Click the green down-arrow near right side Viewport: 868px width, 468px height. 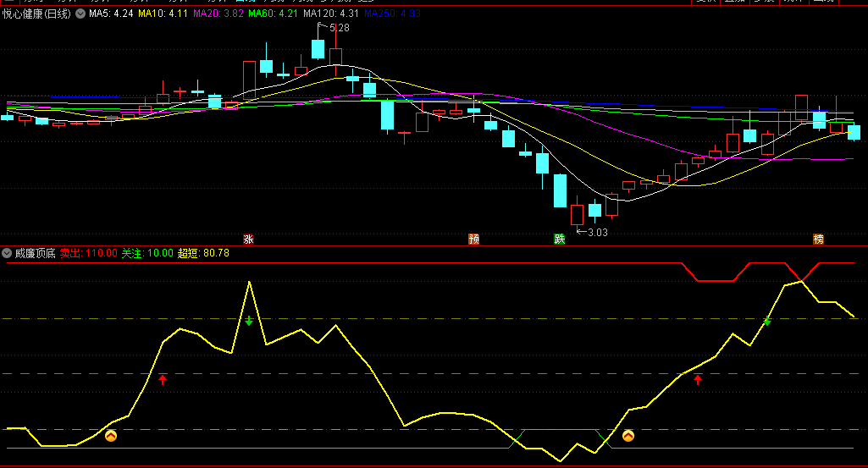click(x=766, y=320)
